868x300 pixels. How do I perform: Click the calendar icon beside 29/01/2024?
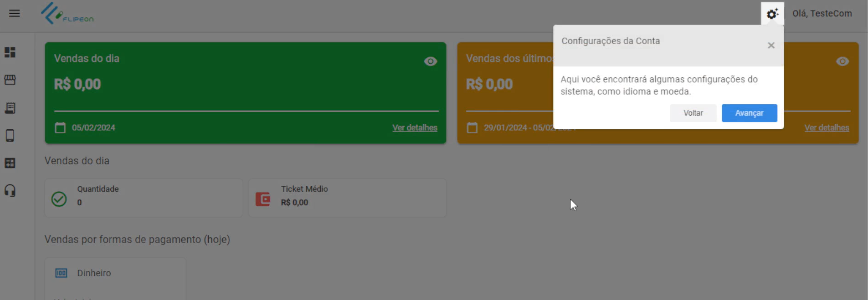(x=472, y=127)
